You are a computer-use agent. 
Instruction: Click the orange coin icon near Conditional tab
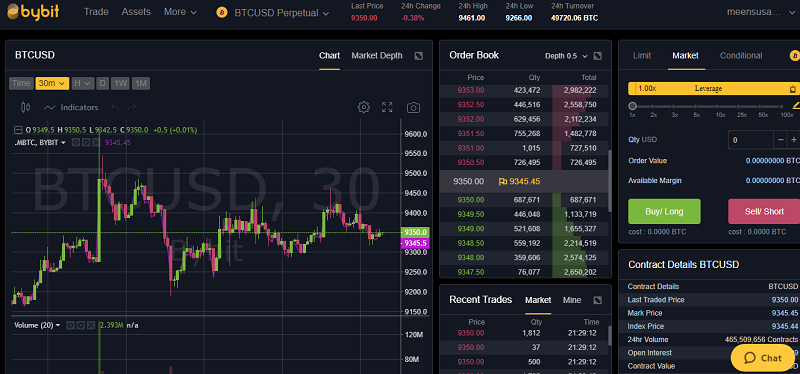click(794, 56)
